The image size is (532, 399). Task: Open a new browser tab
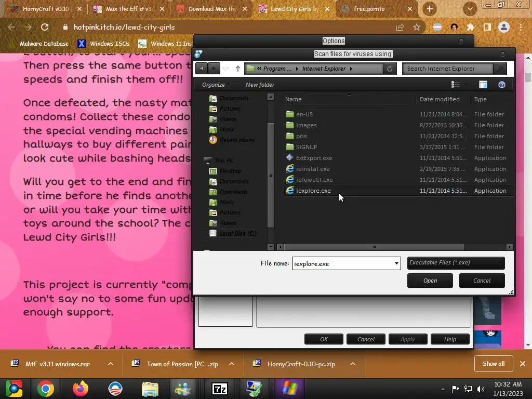point(430,9)
